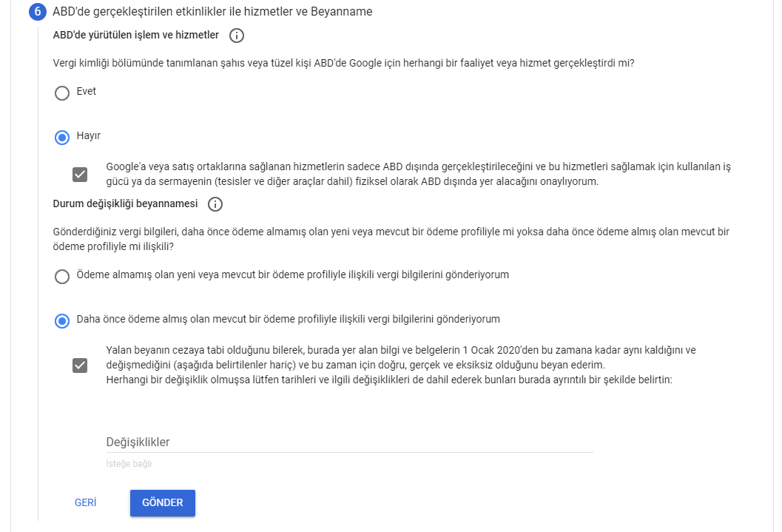Click Durum değişikliği beyannamesi heading

(x=125, y=203)
